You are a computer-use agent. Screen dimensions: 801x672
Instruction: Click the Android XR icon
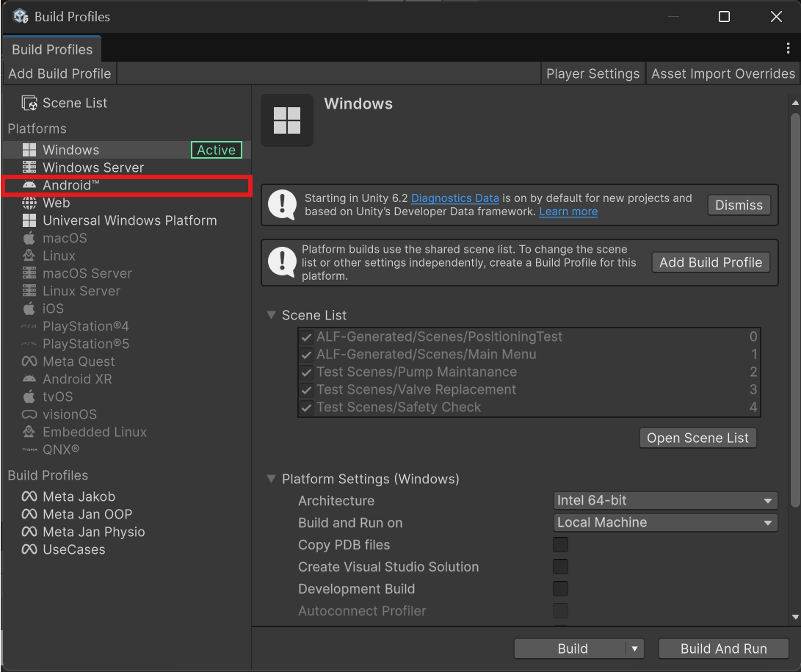pyautogui.click(x=29, y=379)
